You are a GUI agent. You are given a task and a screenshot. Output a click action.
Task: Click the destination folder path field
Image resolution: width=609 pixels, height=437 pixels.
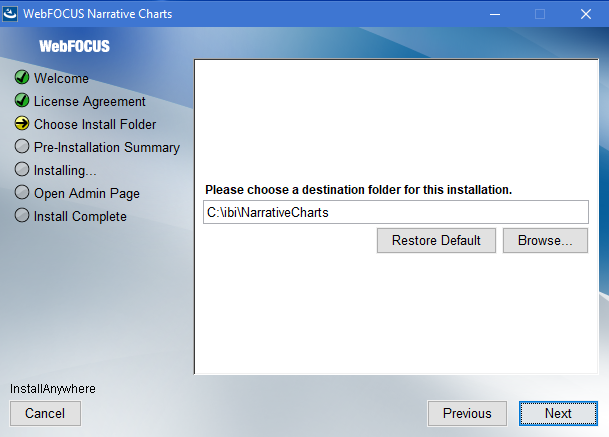pyautogui.click(x=396, y=212)
